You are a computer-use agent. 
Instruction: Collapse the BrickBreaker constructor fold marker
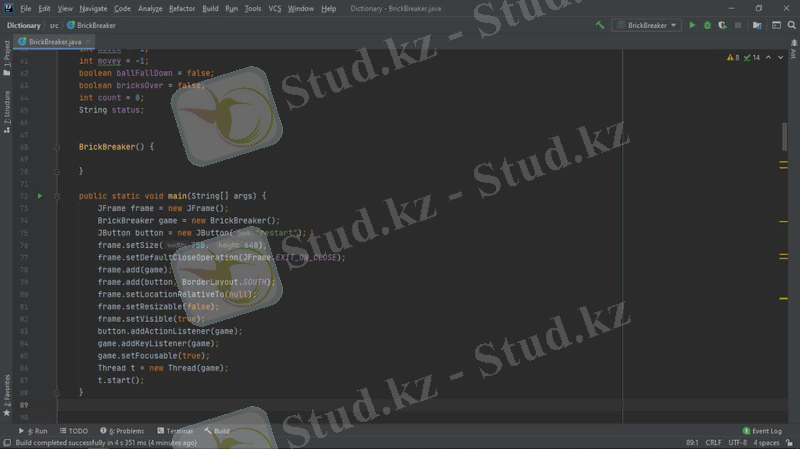click(x=57, y=147)
